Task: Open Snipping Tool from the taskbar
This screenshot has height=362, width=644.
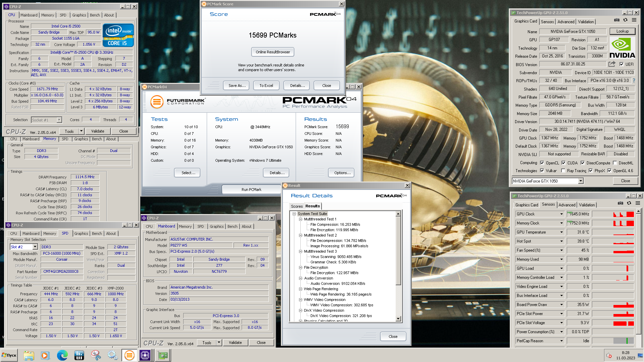Action: click(96, 355)
